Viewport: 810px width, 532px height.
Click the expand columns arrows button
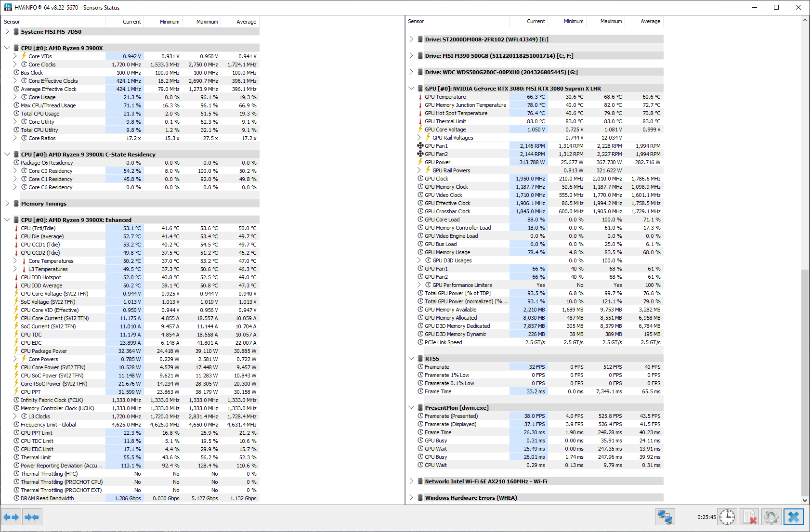click(11, 517)
